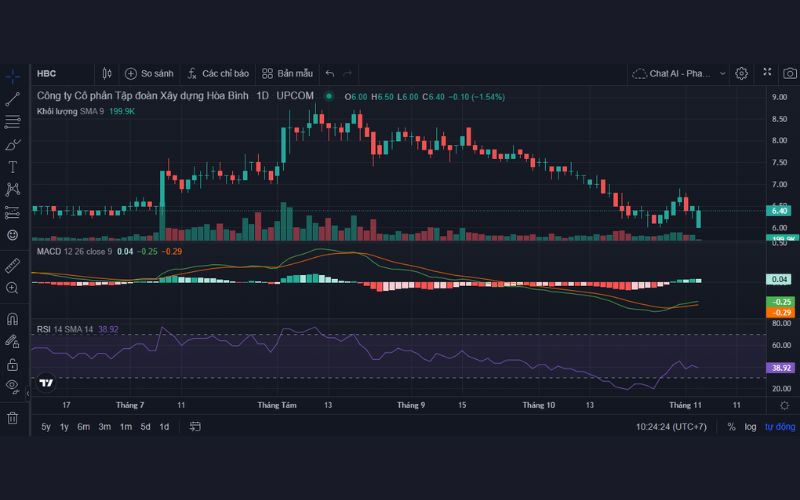800x500 pixels.
Task: Click the So sánh compare button
Action: 149,73
